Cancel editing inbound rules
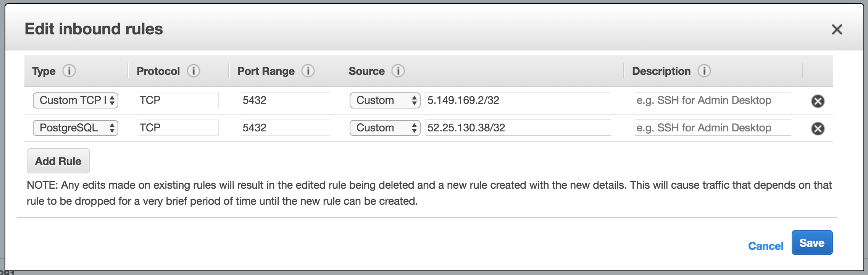 click(765, 246)
